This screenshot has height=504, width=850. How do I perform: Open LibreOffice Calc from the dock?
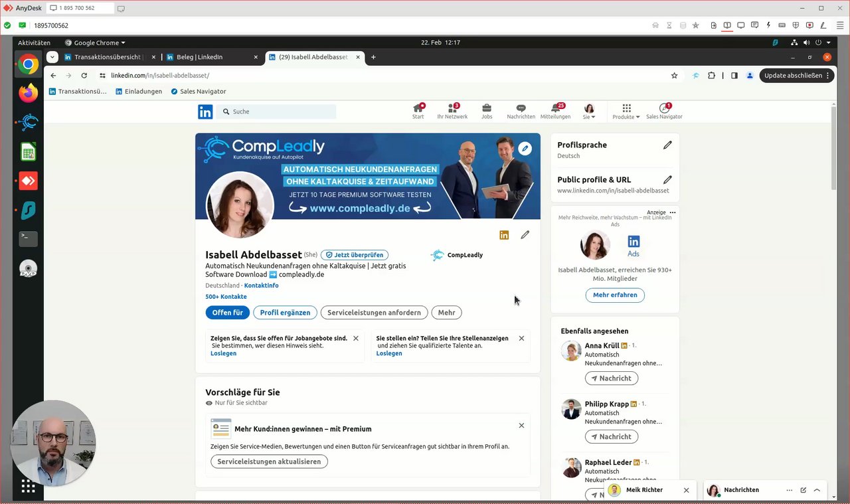(x=28, y=152)
